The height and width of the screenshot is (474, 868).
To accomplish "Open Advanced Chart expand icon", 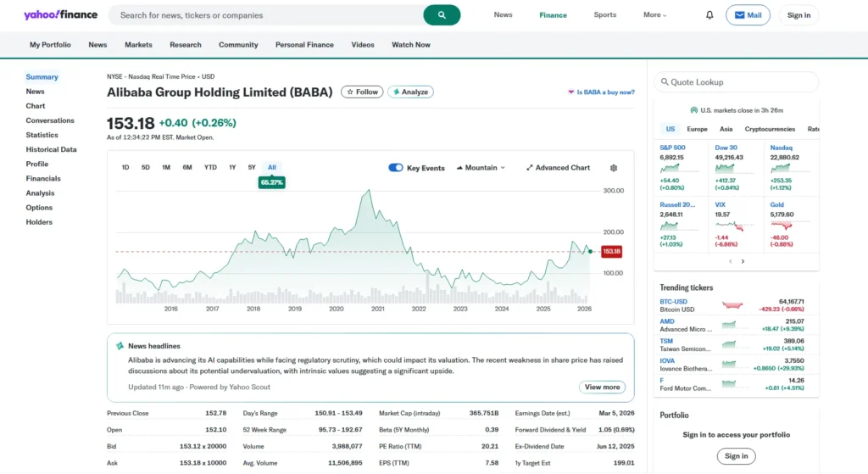I will pyautogui.click(x=529, y=168).
